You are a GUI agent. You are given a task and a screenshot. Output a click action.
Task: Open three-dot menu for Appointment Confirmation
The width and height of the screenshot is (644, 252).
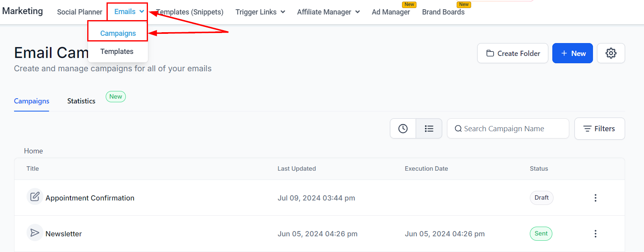(x=595, y=198)
